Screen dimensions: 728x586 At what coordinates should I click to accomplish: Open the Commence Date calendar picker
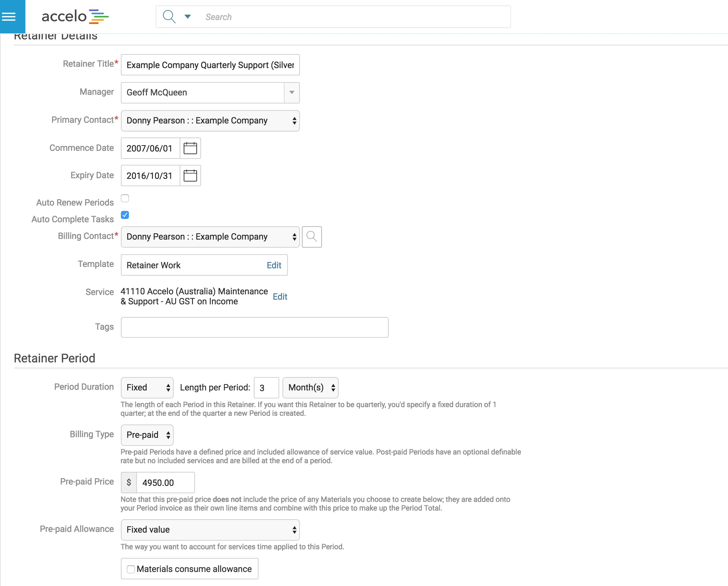click(190, 148)
